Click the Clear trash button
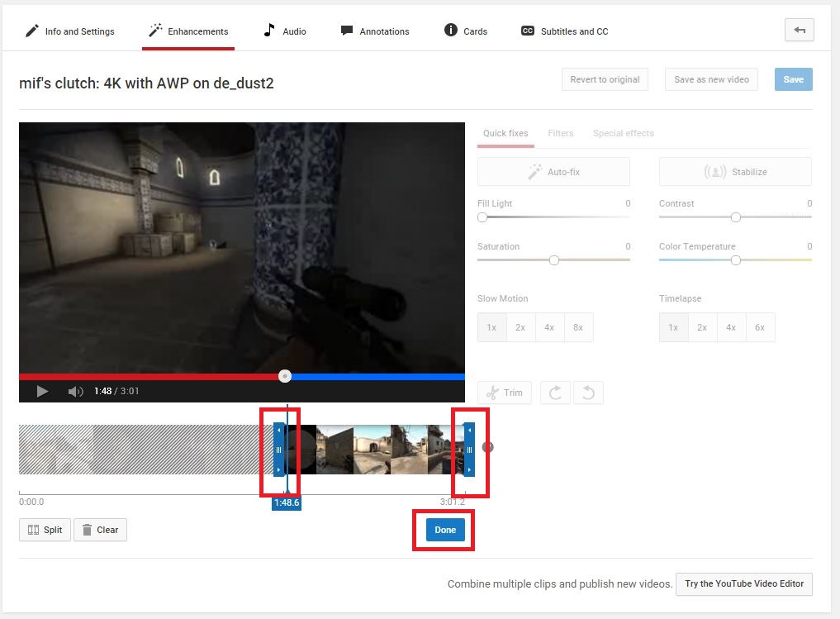Viewport: 840px width, 619px height. click(x=100, y=530)
